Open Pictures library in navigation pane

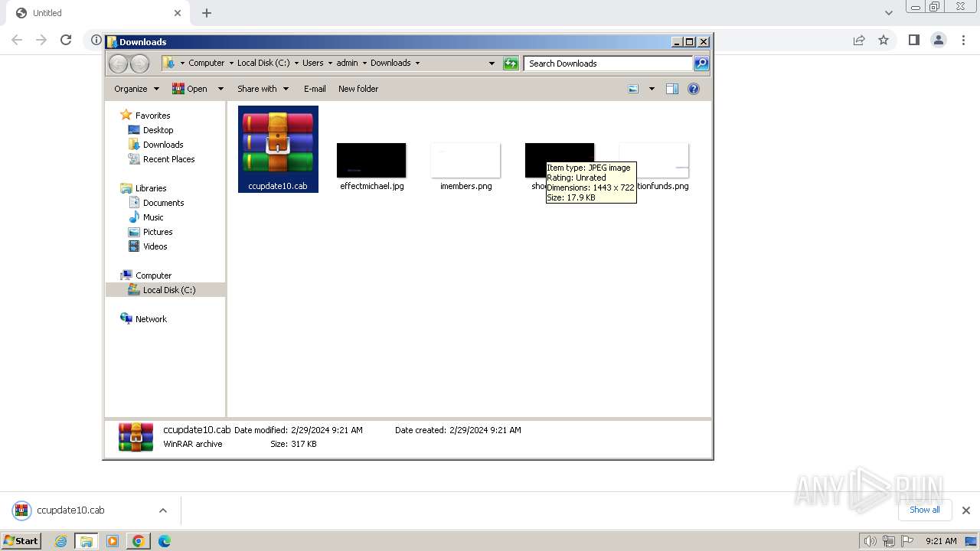[158, 232]
